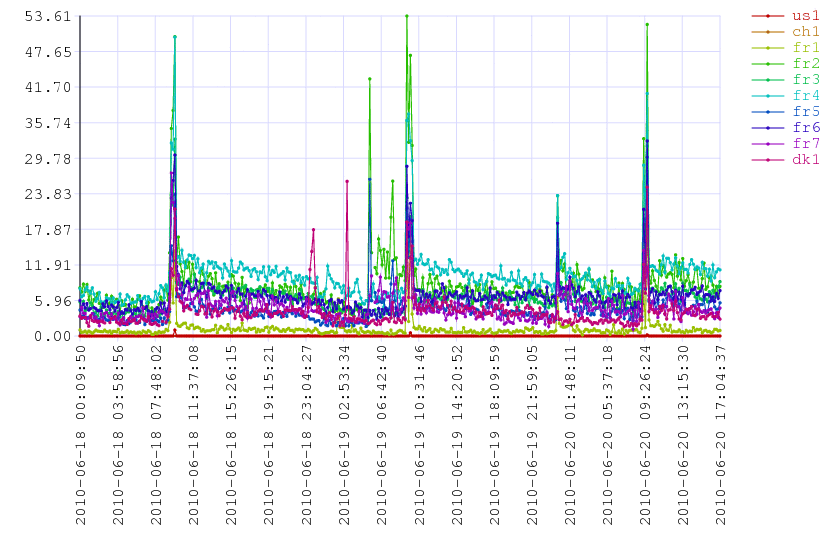Image resolution: width=840 pixels, height=560 pixels.
Task: Select the fr7 purple legend entry
Action: pyautogui.click(x=805, y=144)
